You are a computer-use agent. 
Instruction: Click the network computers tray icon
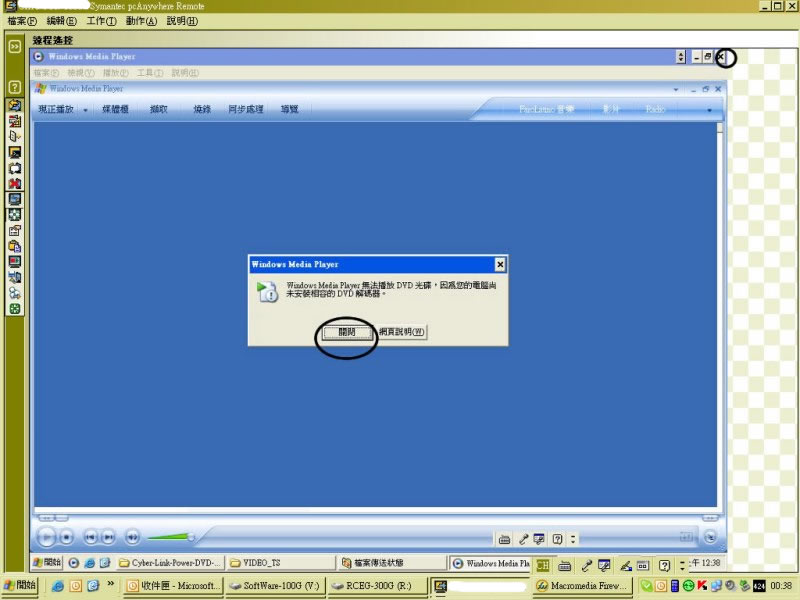pyautogui.click(x=716, y=586)
